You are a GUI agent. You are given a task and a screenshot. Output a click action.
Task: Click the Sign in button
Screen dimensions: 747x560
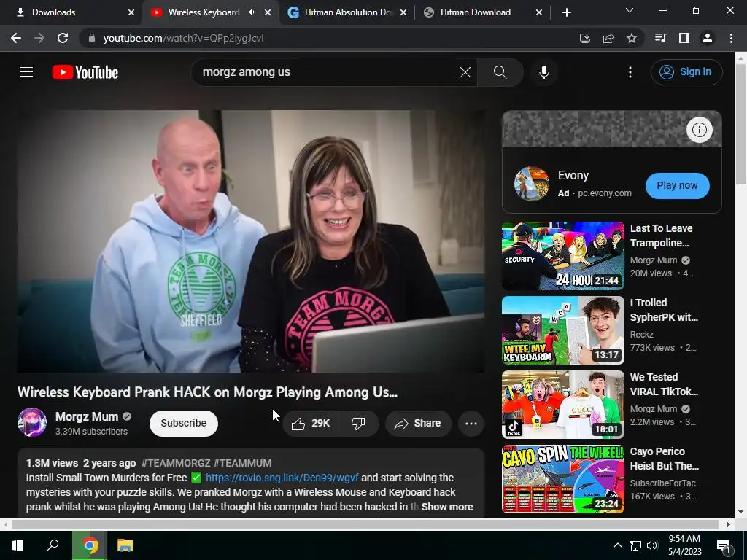(x=686, y=72)
